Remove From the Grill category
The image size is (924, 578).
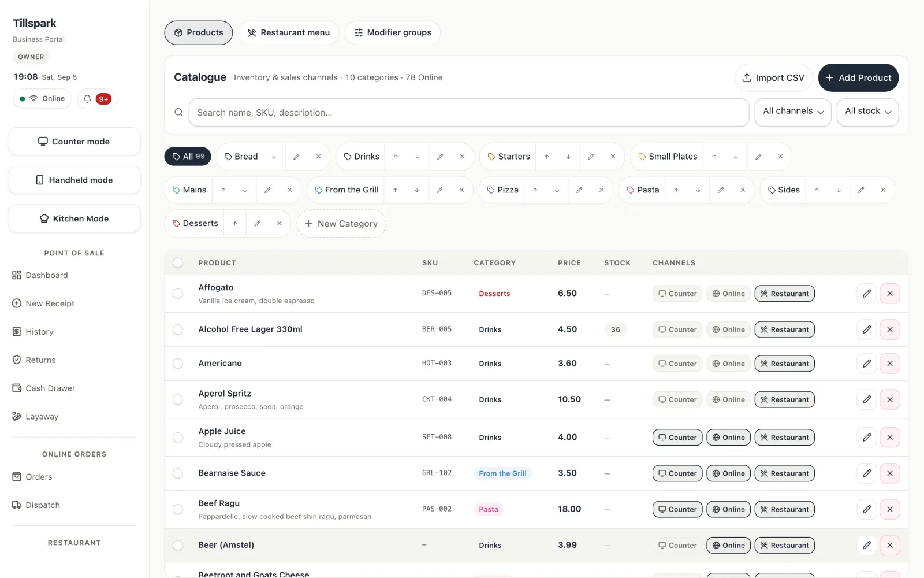point(461,190)
